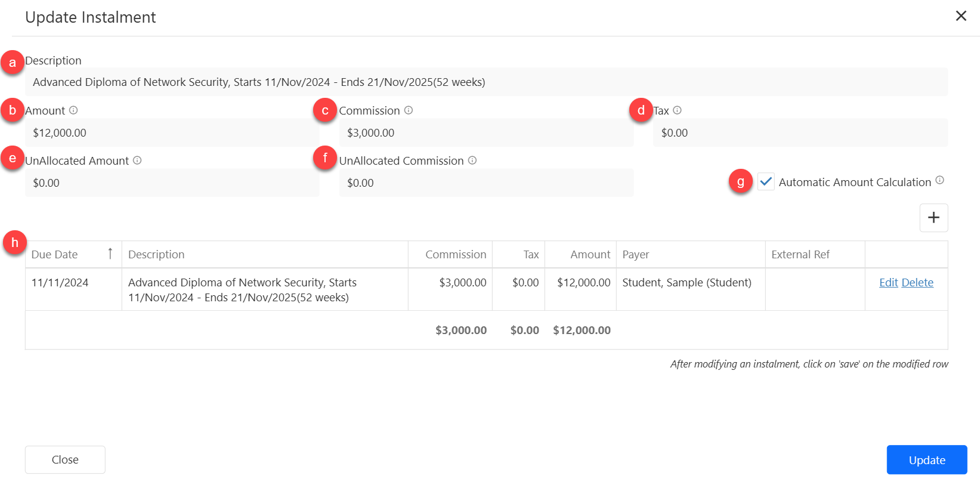Click the Close button

point(65,460)
